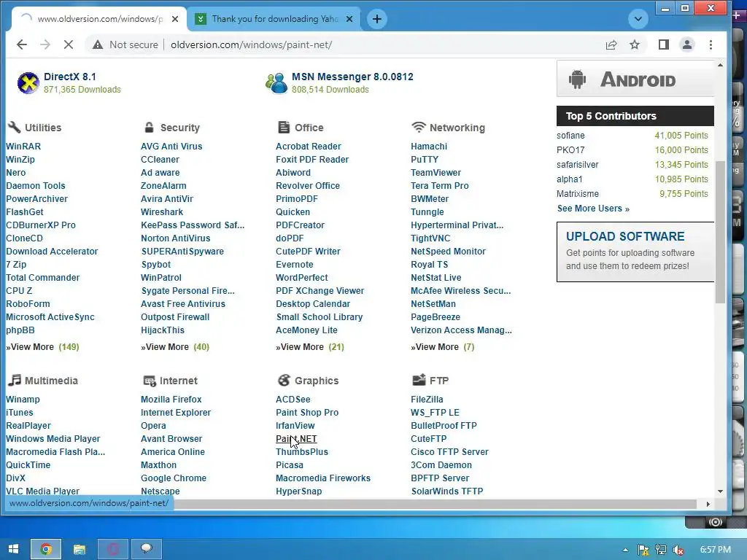
Task: Open the IrfanView link
Action: (295, 425)
